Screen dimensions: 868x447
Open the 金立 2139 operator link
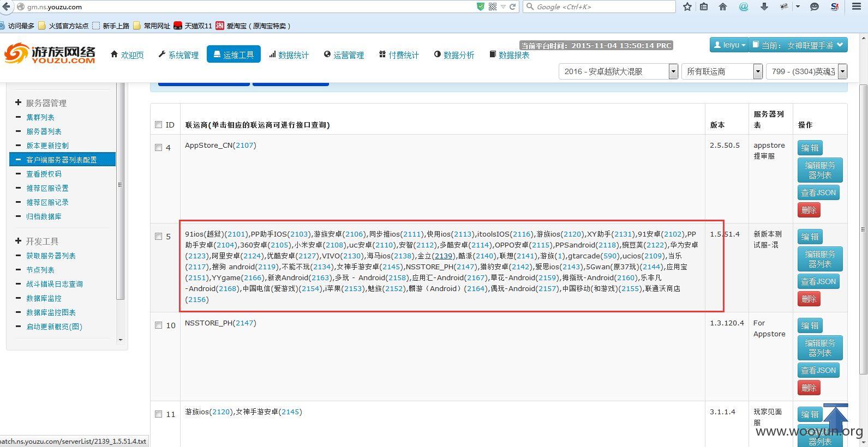[x=444, y=256]
